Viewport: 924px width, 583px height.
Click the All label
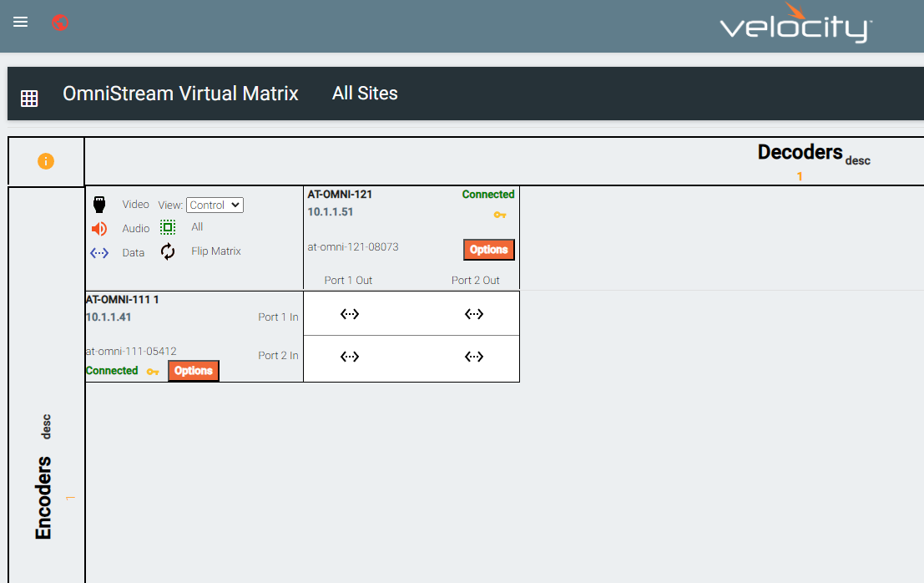(197, 227)
